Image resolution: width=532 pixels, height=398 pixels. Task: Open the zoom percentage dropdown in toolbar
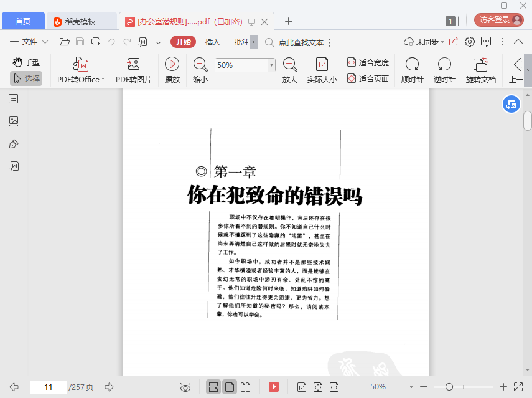(271, 65)
